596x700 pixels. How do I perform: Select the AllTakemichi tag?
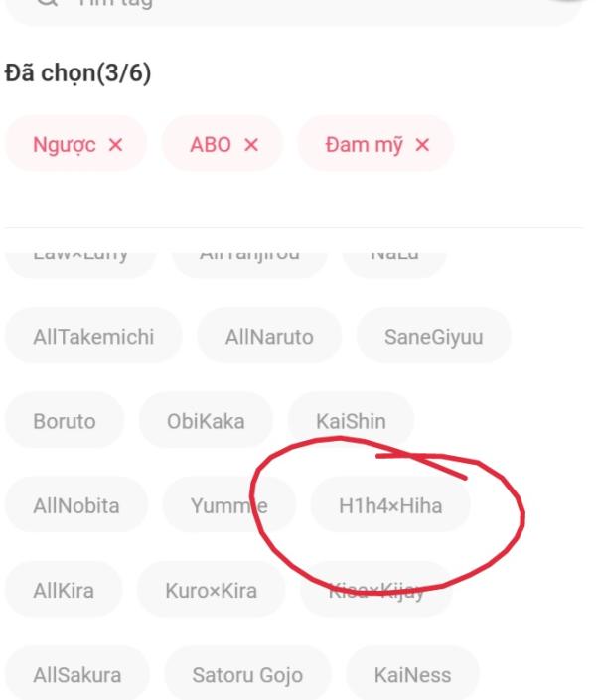[x=92, y=337]
